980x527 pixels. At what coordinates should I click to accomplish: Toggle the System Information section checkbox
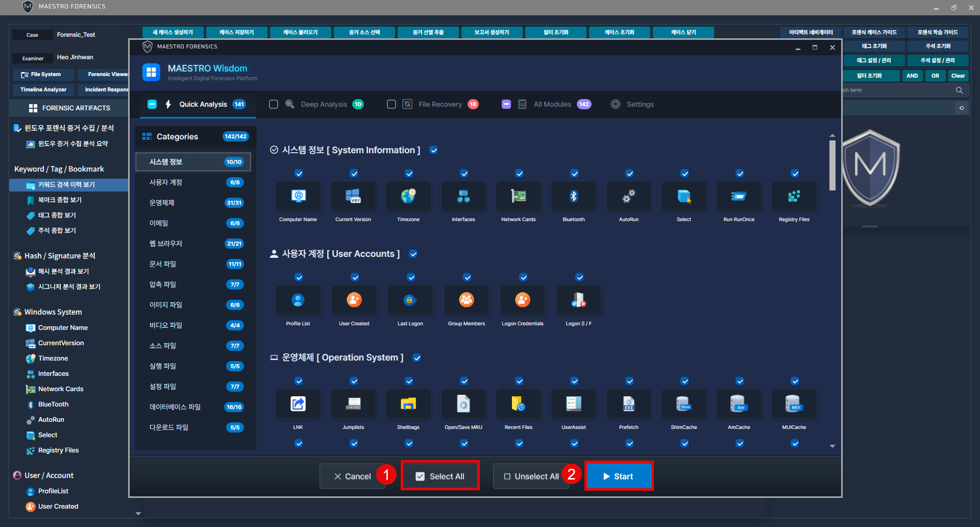click(x=433, y=150)
